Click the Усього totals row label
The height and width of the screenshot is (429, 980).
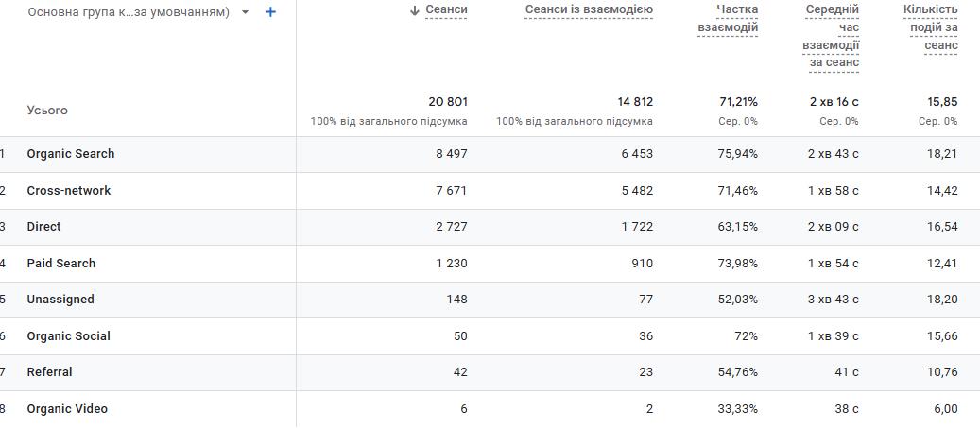[x=47, y=111]
